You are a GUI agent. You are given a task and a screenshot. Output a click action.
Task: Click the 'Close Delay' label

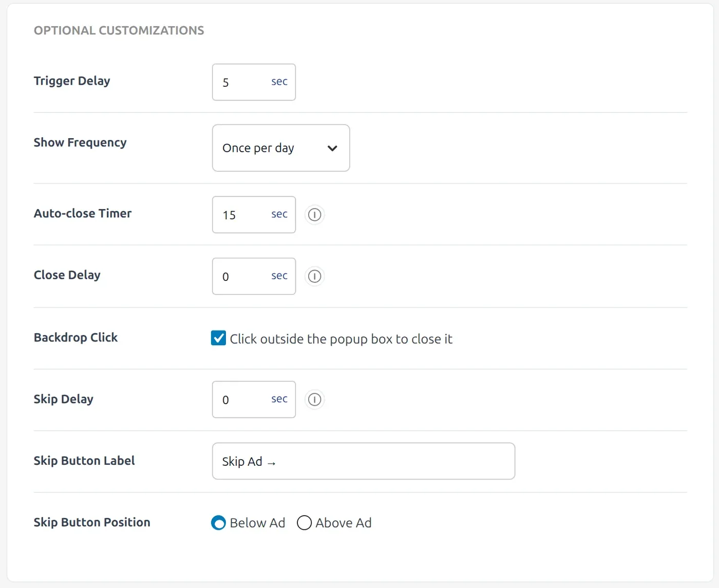pyautogui.click(x=67, y=275)
